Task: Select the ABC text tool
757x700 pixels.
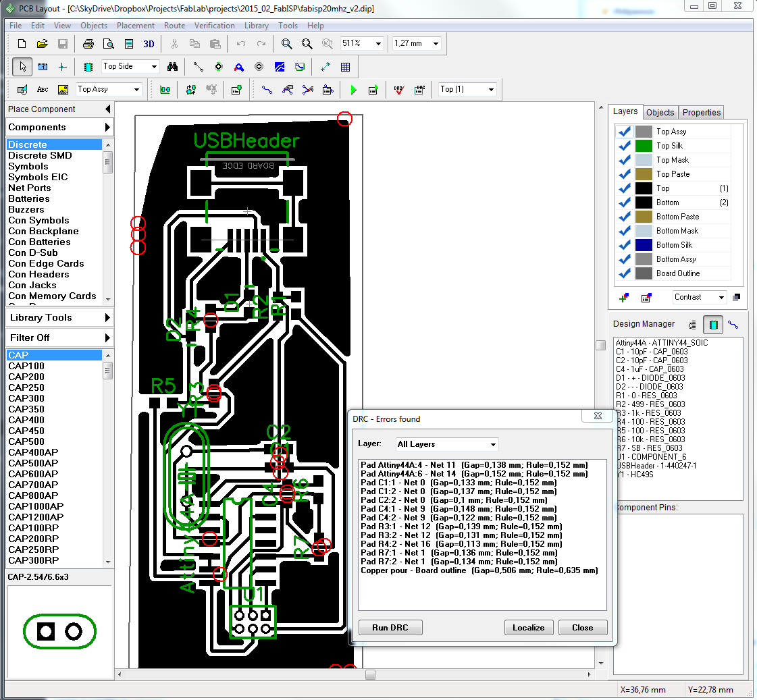Action: tap(43, 89)
